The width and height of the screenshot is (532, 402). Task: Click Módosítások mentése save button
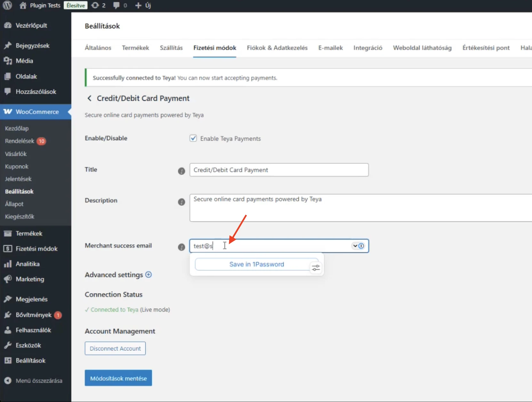pos(118,378)
